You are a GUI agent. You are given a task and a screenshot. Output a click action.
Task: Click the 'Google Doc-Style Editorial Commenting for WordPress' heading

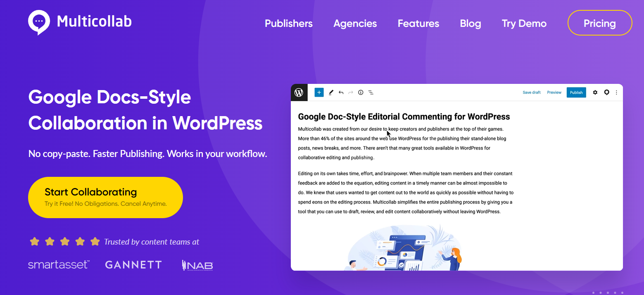[x=404, y=117]
